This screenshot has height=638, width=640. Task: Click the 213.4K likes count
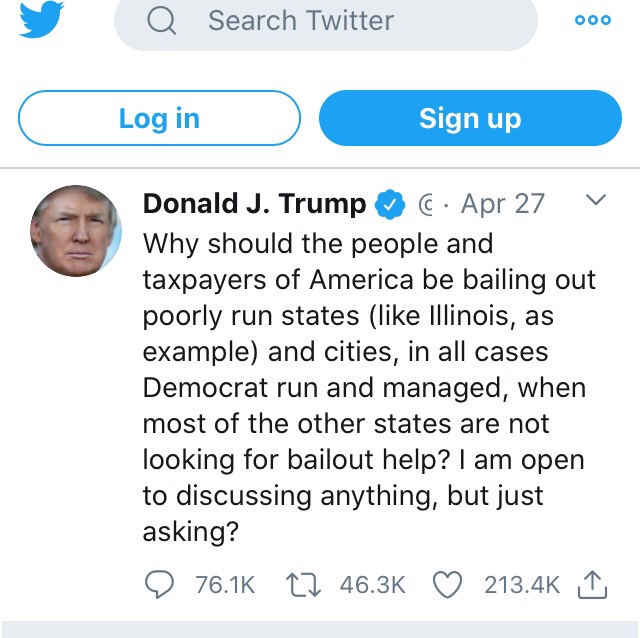(x=522, y=585)
